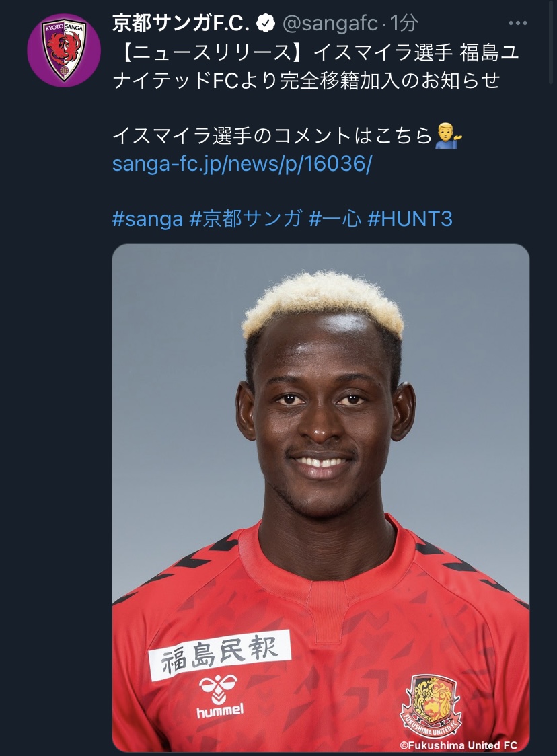Open the three-dot more options menu
The image size is (557, 756).
click(x=518, y=23)
